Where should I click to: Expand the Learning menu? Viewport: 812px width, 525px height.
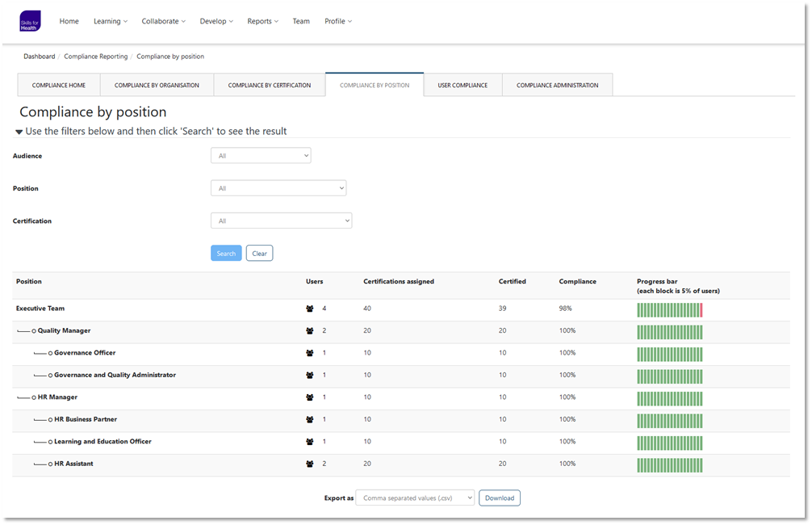[x=111, y=21]
